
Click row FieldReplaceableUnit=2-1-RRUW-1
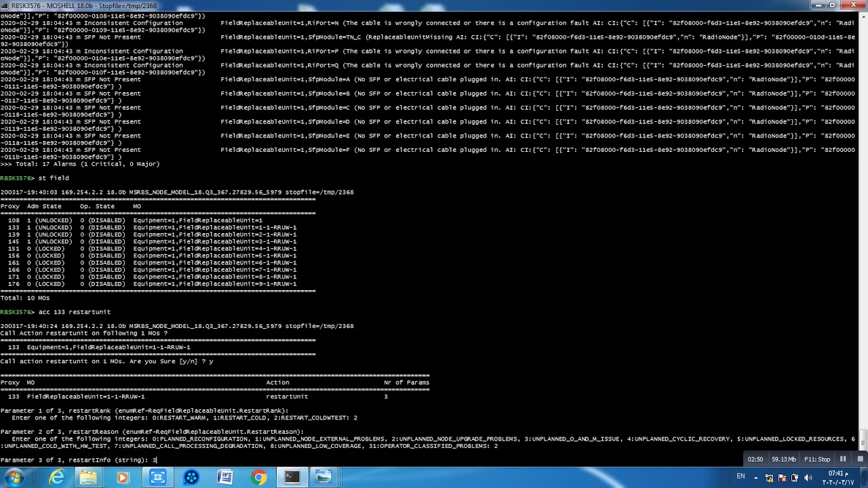pyautogui.click(x=148, y=235)
